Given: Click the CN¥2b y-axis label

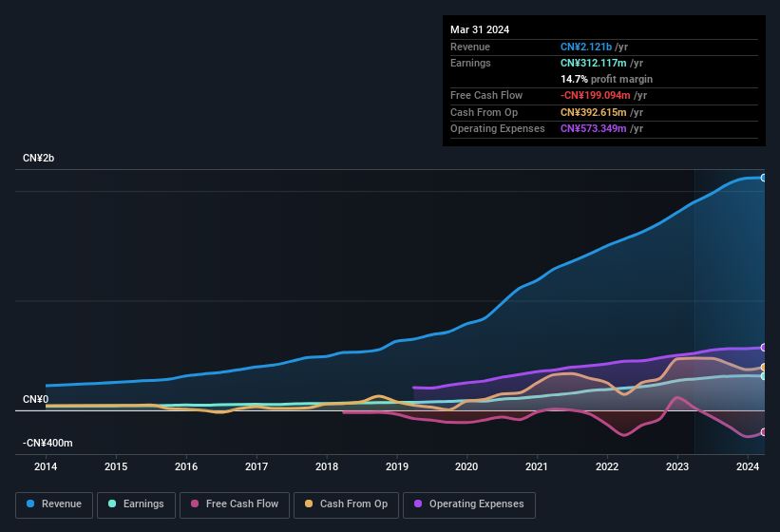Looking at the screenshot, I should click(38, 158).
